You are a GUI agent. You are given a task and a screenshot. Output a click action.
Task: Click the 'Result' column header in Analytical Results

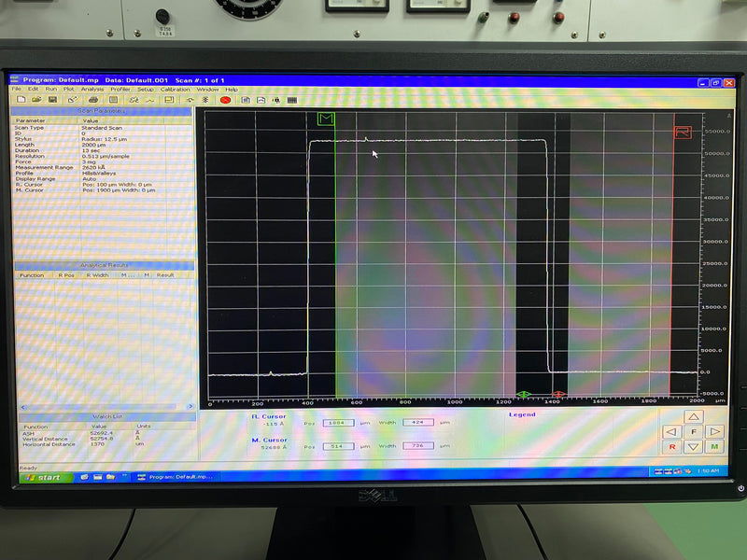(165, 275)
